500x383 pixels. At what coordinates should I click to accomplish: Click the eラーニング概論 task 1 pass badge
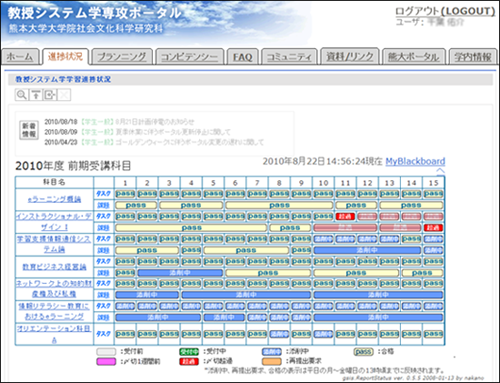tap(125, 194)
